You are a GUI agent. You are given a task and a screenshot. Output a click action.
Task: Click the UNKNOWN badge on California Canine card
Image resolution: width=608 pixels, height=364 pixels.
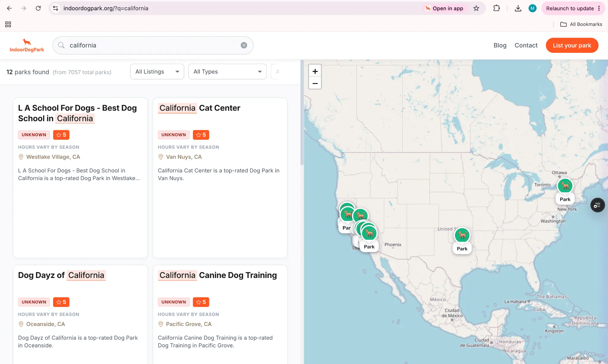tap(174, 302)
